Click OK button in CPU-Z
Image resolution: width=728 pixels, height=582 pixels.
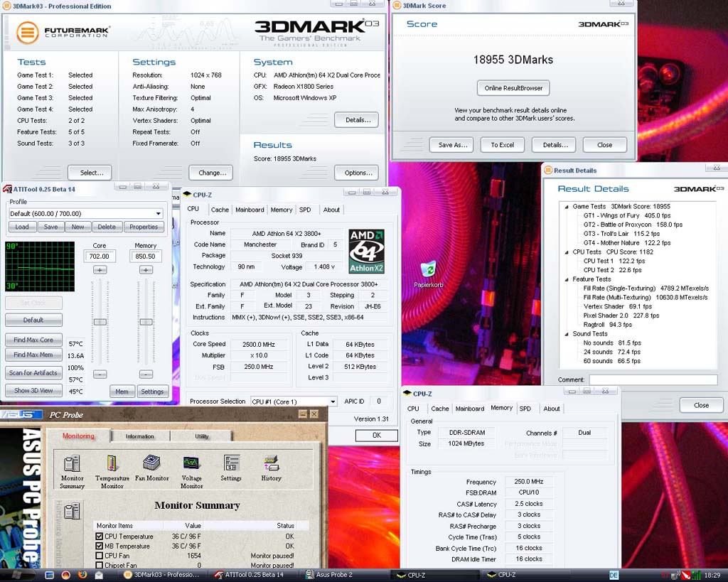pyautogui.click(x=377, y=436)
